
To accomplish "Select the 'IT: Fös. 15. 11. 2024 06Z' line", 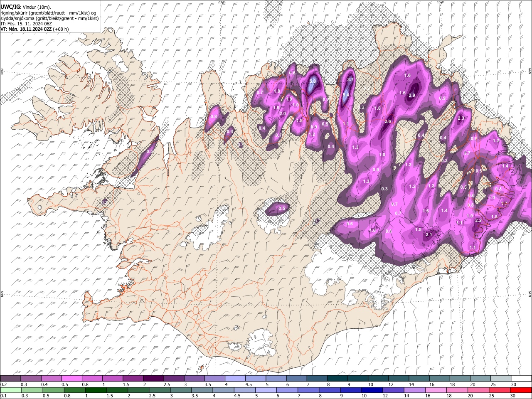I will point(26,24).
